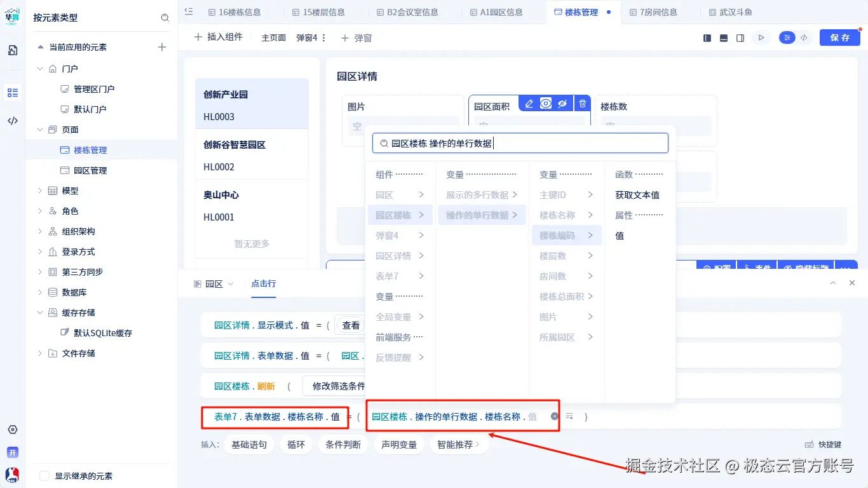Click the edit pencil icon on 园区面积
This screenshot has width=868, height=488.
529,104
